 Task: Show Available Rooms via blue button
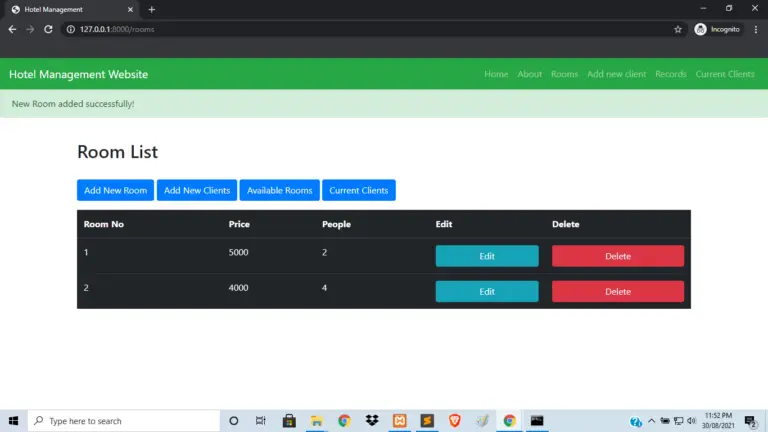[279, 190]
